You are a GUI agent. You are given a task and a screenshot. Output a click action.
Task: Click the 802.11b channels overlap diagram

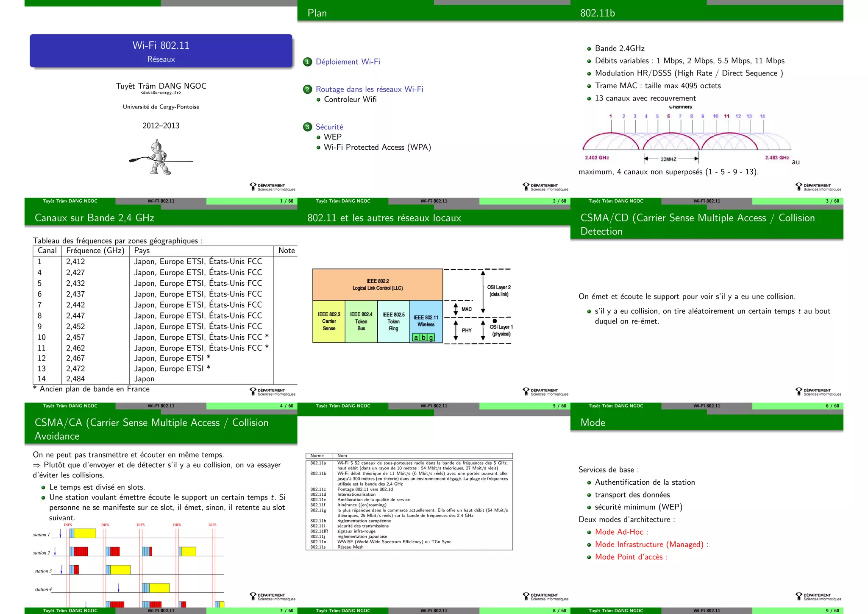[x=687, y=135]
